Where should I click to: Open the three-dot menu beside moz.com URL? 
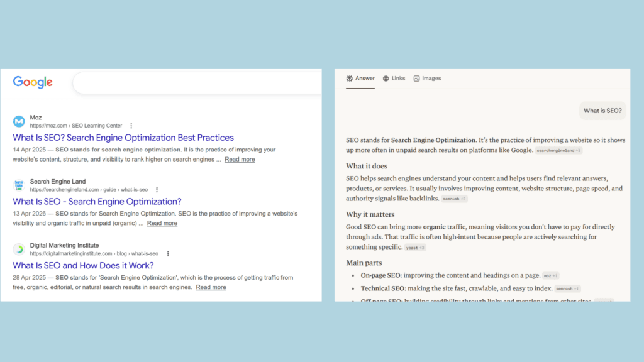click(131, 126)
